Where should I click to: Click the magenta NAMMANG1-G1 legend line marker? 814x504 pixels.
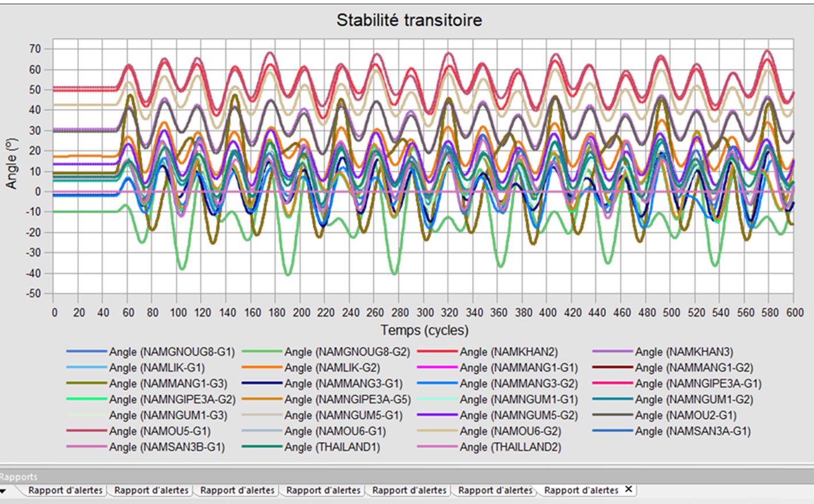[x=437, y=368]
